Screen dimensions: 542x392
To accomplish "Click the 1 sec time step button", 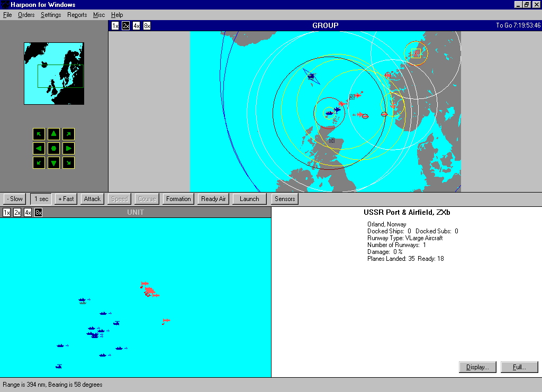I will pyautogui.click(x=41, y=199).
